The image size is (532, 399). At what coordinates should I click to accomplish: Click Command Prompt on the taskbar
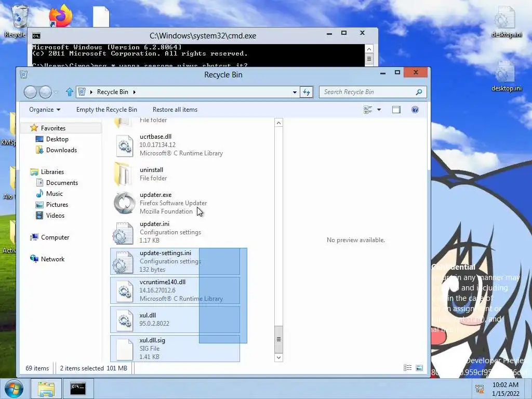pyautogui.click(x=78, y=389)
